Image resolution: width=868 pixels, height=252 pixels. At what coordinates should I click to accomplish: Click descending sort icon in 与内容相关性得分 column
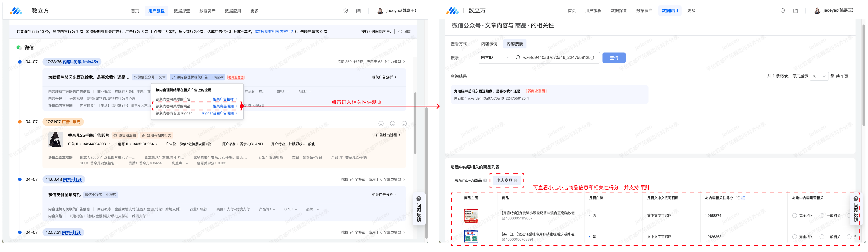(743, 198)
